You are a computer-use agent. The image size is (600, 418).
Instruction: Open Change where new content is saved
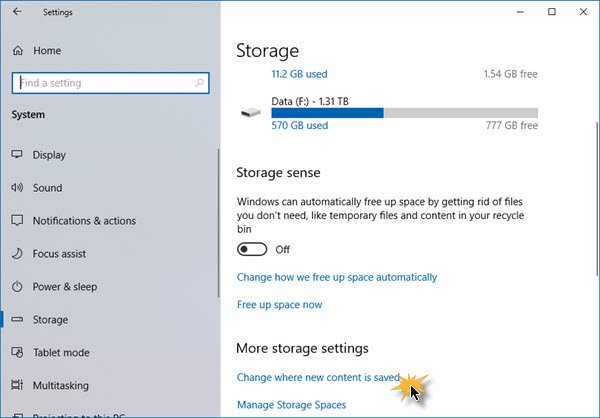(318, 378)
